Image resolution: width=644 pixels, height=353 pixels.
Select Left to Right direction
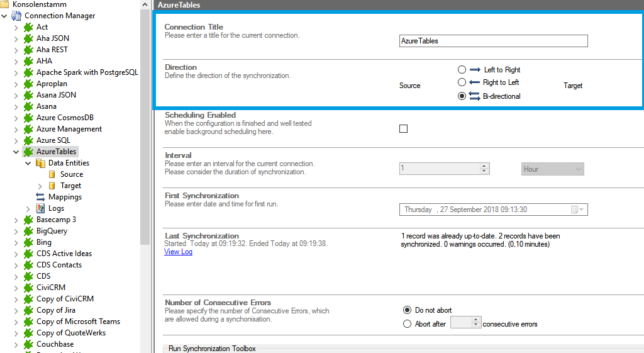[462, 70]
